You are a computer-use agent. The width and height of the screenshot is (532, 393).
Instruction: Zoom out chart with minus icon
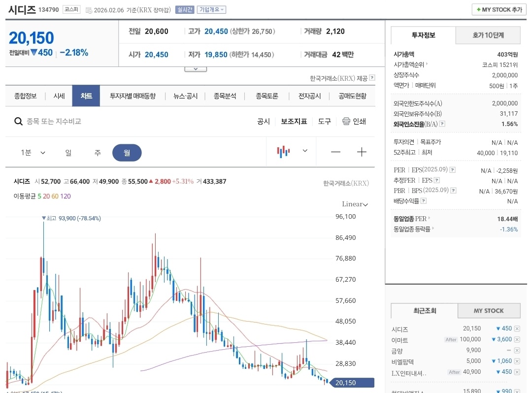pos(335,152)
